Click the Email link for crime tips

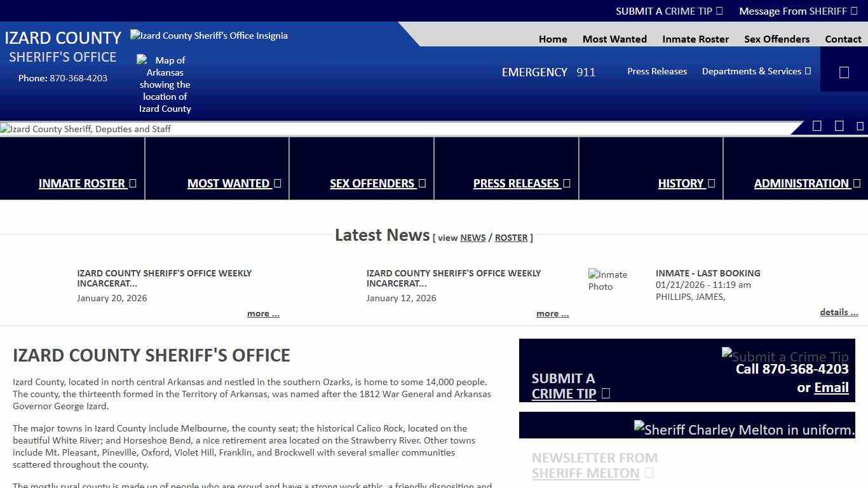point(831,388)
